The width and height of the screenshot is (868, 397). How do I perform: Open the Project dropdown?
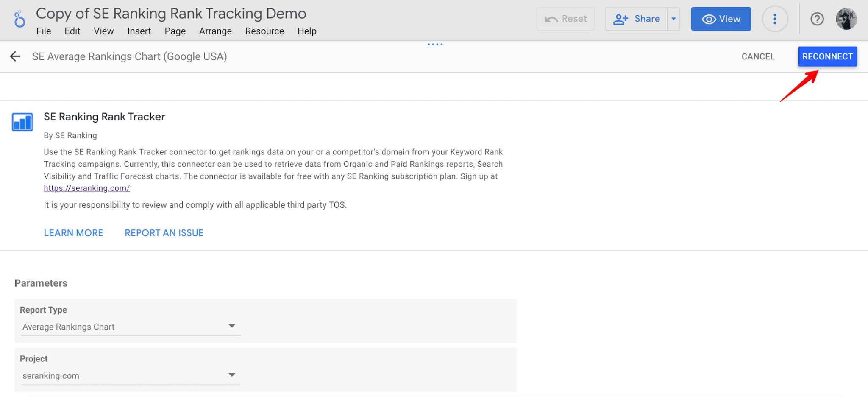pyautogui.click(x=231, y=375)
